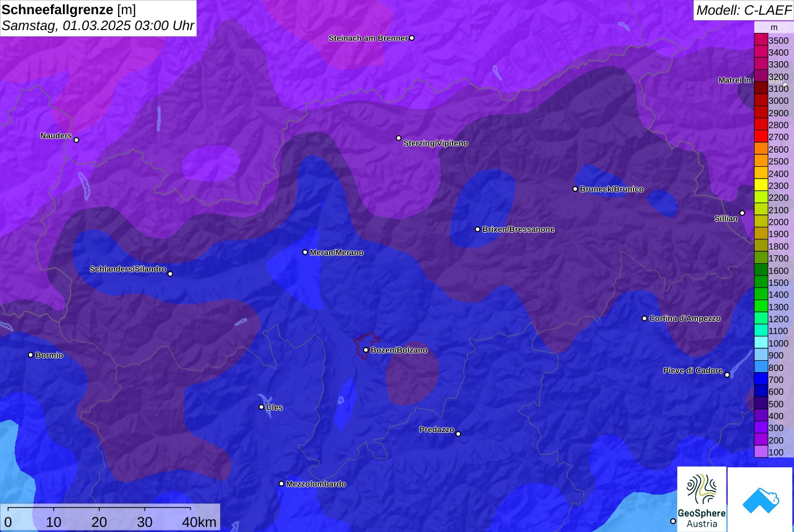Image resolution: width=794 pixels, height=532 pixels.
Task: Click the 2300 m yellow legend swatch
Action: pos(761,185)
